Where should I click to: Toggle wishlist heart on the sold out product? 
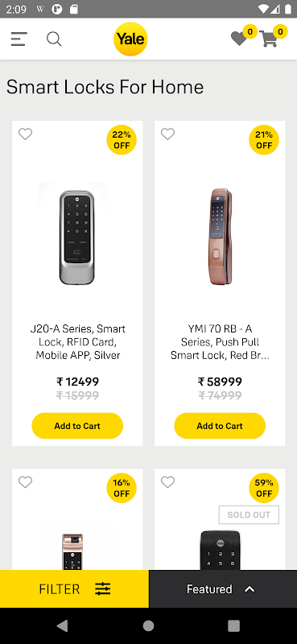tap(167, 481)
